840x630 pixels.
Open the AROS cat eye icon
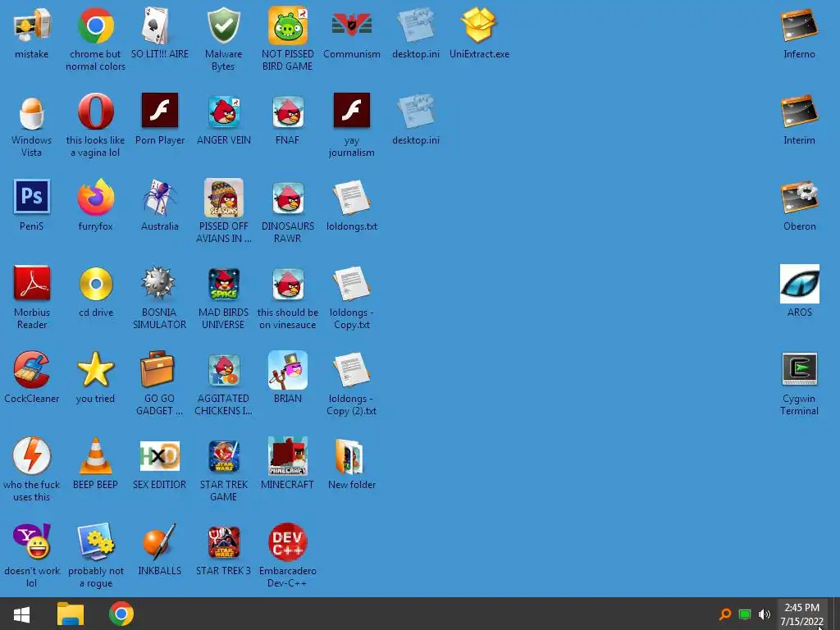tap(799, 284)
